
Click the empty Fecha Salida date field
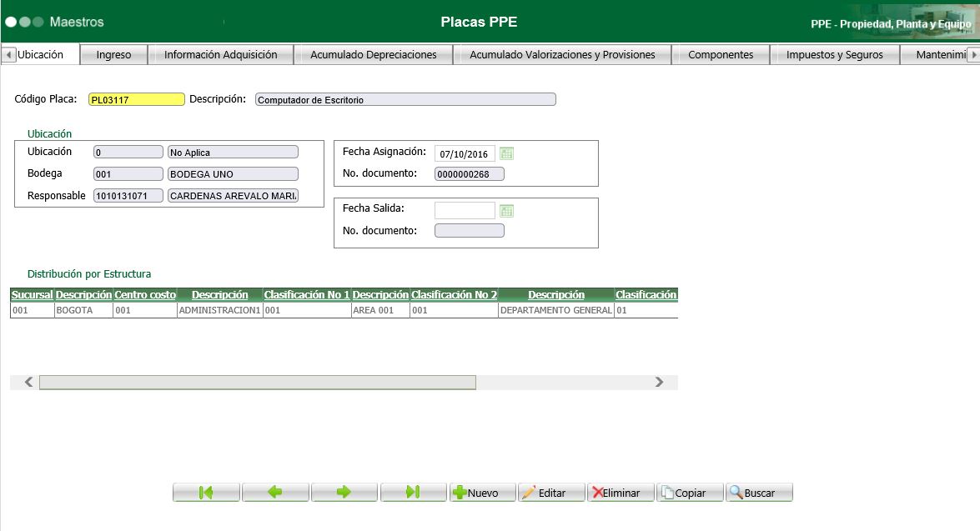tap(465, 211)
